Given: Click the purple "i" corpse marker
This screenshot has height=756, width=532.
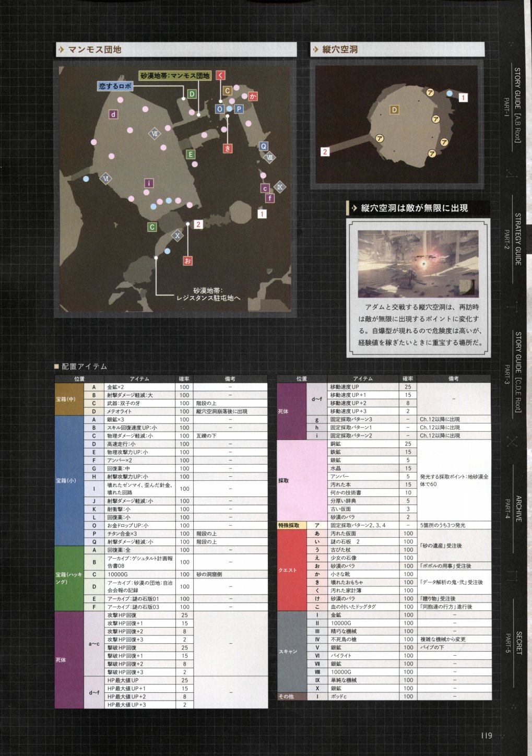Looking at the screenshot, I should [x=149, y=183].
